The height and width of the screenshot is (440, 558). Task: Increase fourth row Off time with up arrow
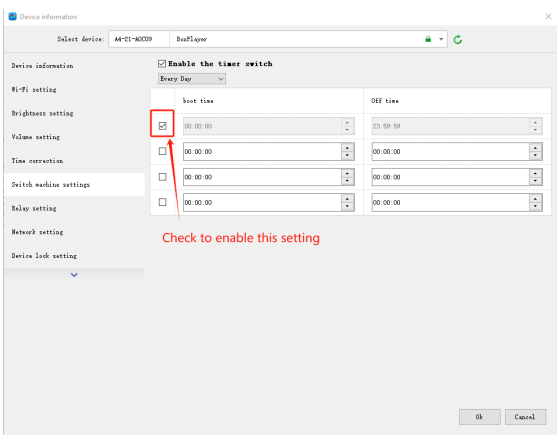pyautogui.click(x=535, y=199)
